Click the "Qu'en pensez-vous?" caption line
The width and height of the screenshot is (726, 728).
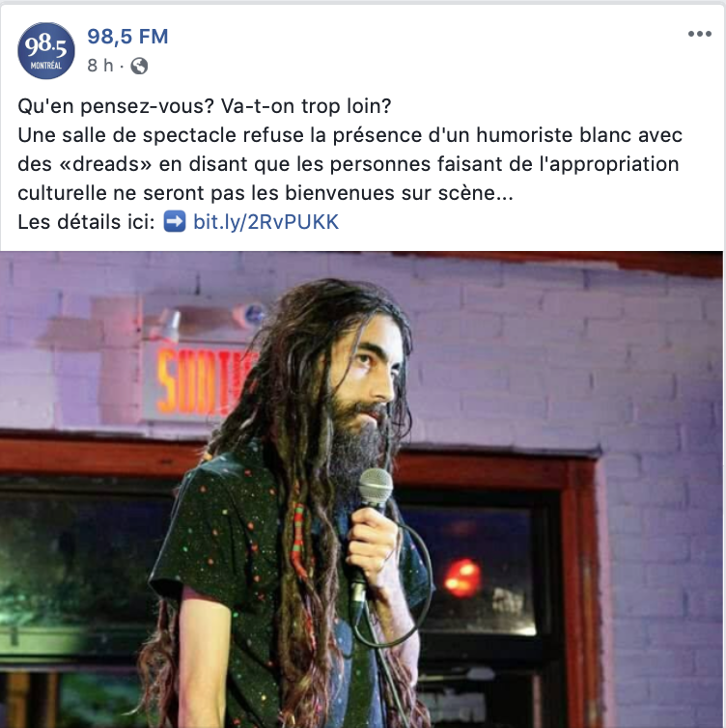coord(205,106)
